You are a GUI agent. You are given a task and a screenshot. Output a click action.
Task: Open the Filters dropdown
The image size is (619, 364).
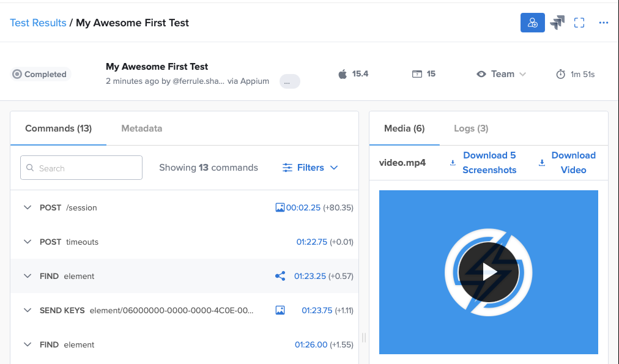pyautogui.click(x=310, y=168)
